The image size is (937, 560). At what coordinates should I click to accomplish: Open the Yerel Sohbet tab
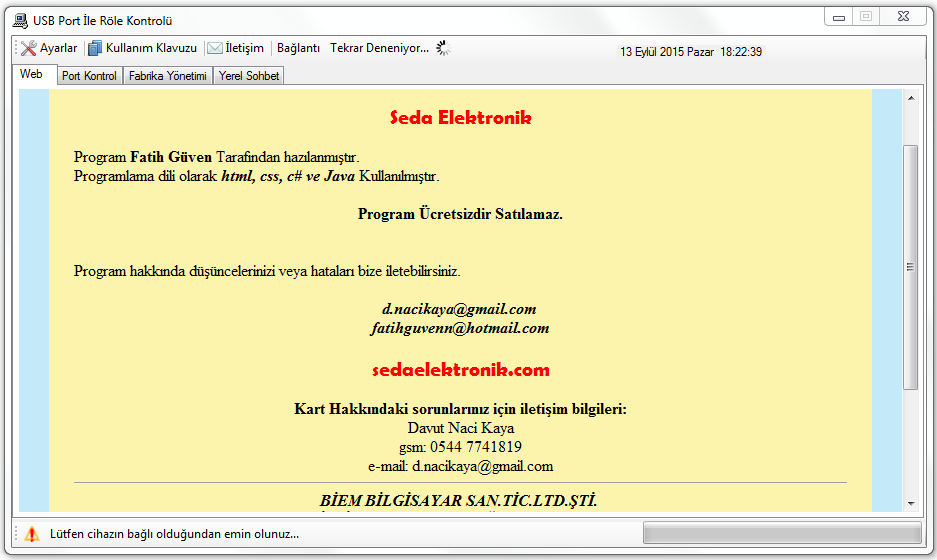(249, 76)
